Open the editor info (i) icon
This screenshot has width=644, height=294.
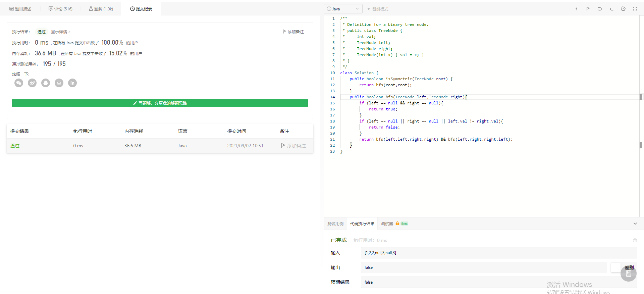pyautogui.click(x=576, y=9)
